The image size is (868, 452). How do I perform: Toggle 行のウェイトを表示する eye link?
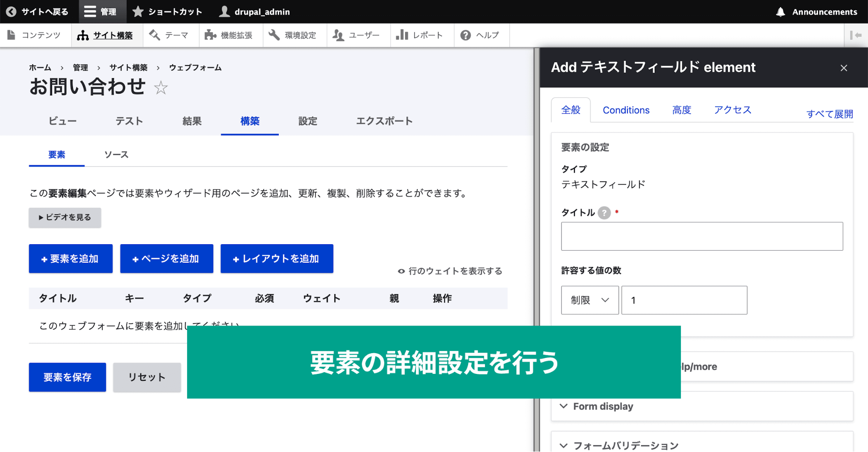pos(450,271)
